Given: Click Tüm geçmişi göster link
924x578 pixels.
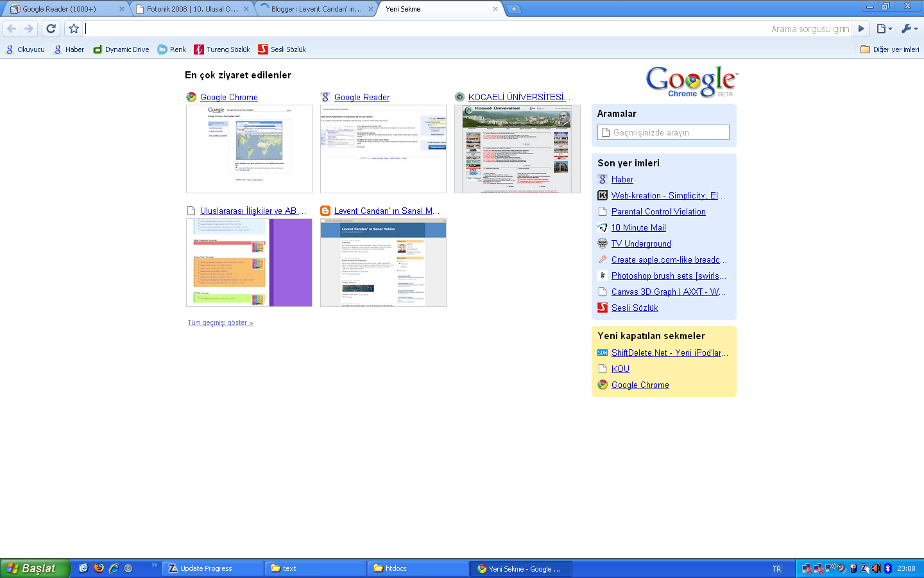Looking at the screenshot, I should 220,322.
